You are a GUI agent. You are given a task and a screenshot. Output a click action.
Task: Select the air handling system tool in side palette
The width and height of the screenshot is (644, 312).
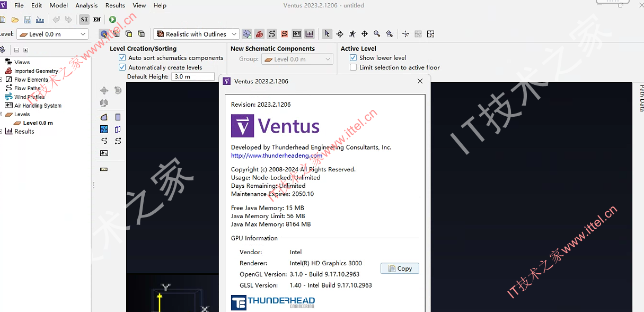[104, 153]
